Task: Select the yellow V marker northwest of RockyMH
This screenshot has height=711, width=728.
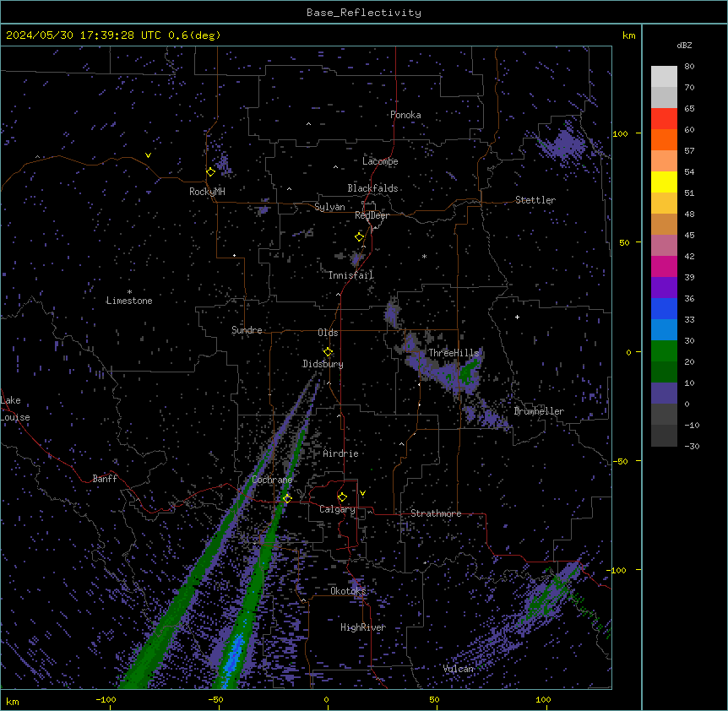Action: click(148, 155)
